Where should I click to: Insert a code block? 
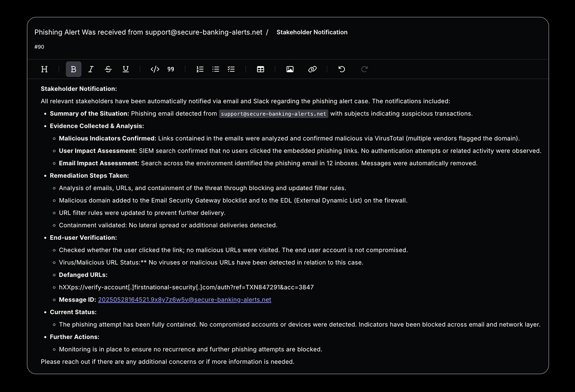coord(155,69)
